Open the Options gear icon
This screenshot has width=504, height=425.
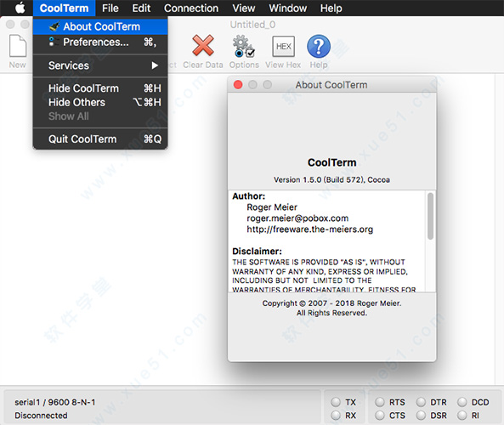click(244, 46)
